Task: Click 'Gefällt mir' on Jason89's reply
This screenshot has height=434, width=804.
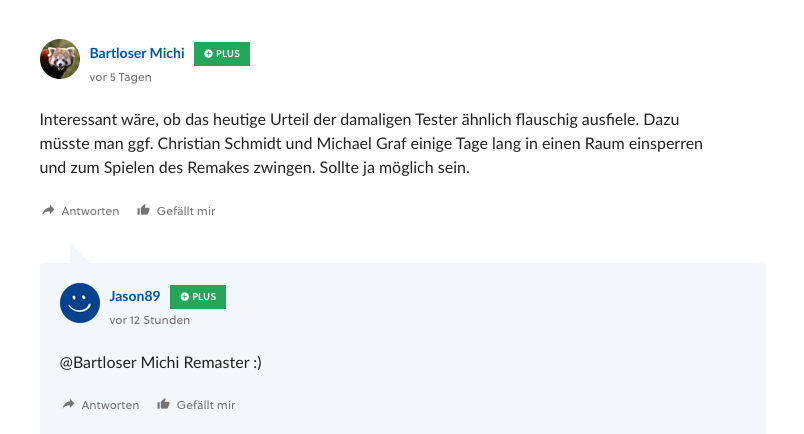Action: (206, 405)
